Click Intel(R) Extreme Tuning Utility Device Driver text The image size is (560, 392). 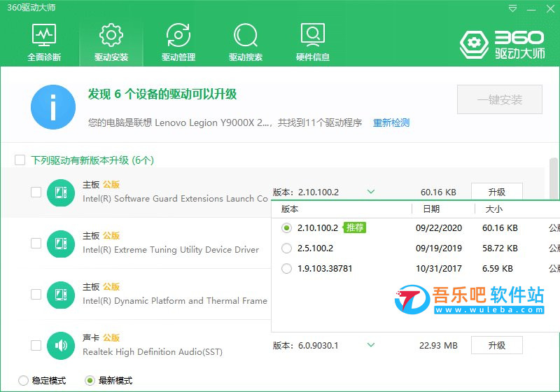171,250
